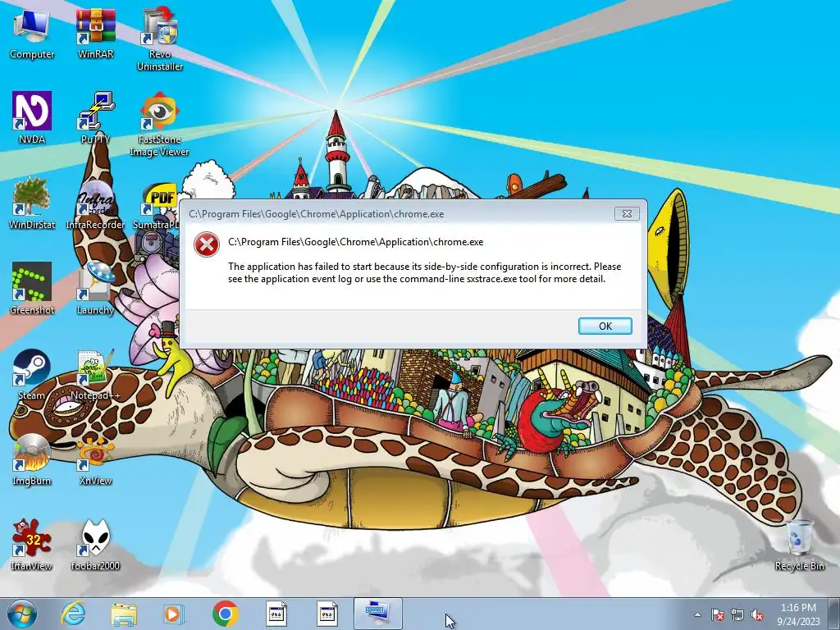Viewport: 840px width, 630px height.
Task: Click the Show desktop strip
Action: click(834, 614)
